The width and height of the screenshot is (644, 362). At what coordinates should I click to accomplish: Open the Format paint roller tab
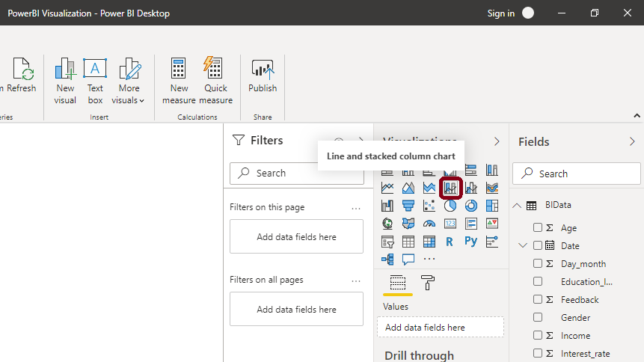click(428, 282)
